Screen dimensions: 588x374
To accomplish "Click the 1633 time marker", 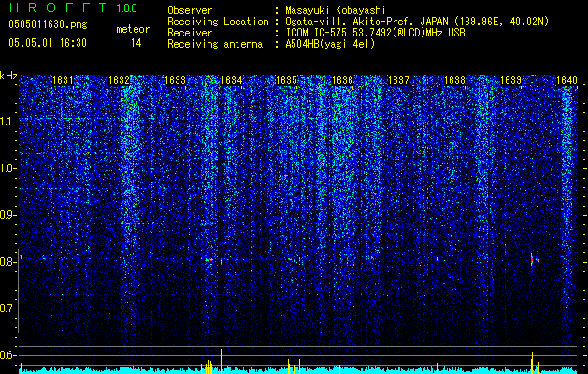I will pos(175,80).
